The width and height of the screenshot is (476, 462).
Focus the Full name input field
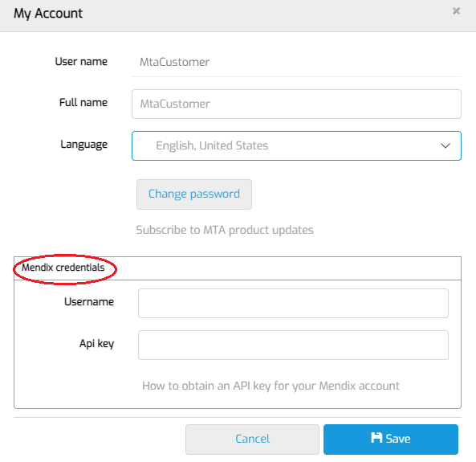pyautogui.click(x=296, y=104)
